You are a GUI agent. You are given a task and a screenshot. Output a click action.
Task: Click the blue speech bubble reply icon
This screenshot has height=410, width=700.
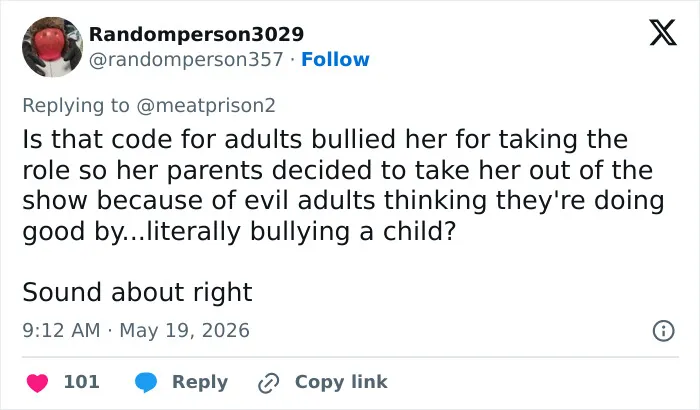pyautogui.click(x=146, y=382)
